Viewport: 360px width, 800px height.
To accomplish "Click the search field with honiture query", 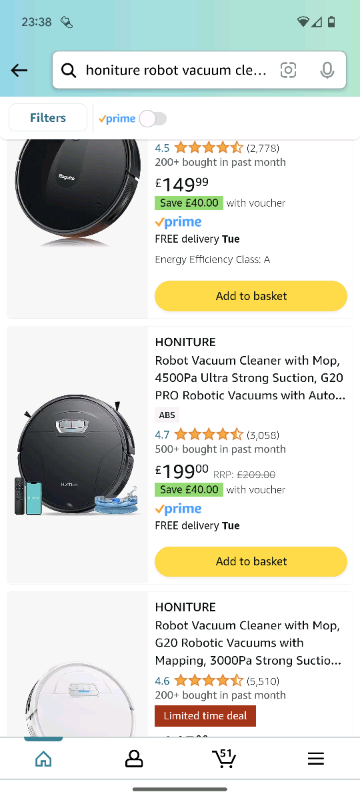I will (199, 70).
